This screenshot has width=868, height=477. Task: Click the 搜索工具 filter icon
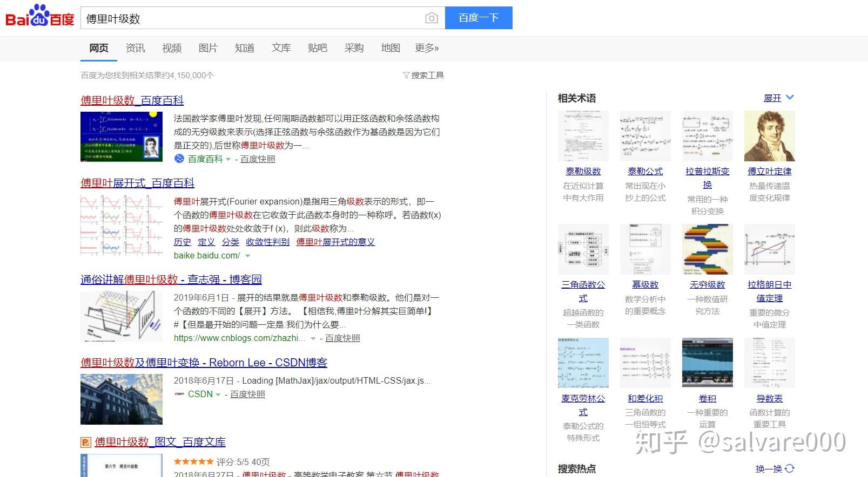[406, 76]
